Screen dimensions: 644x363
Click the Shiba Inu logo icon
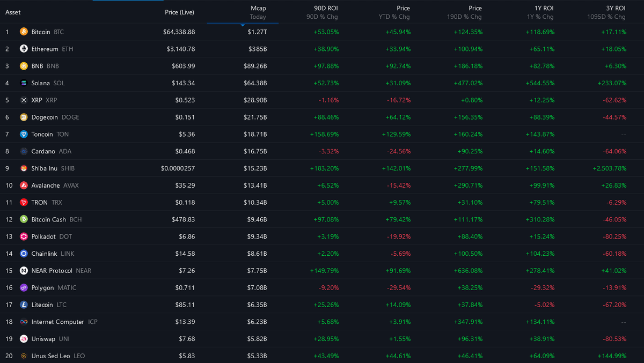(24, 168)
